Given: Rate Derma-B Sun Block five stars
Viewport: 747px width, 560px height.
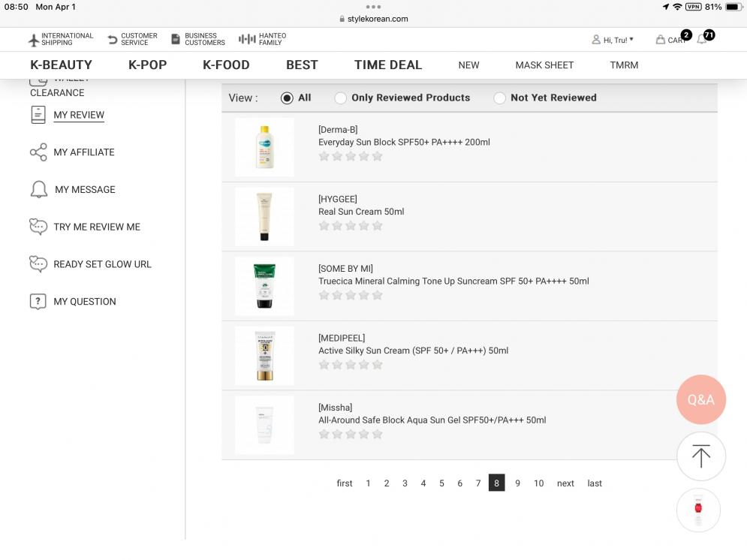Looking at the screenshot, I should point(377,156).
